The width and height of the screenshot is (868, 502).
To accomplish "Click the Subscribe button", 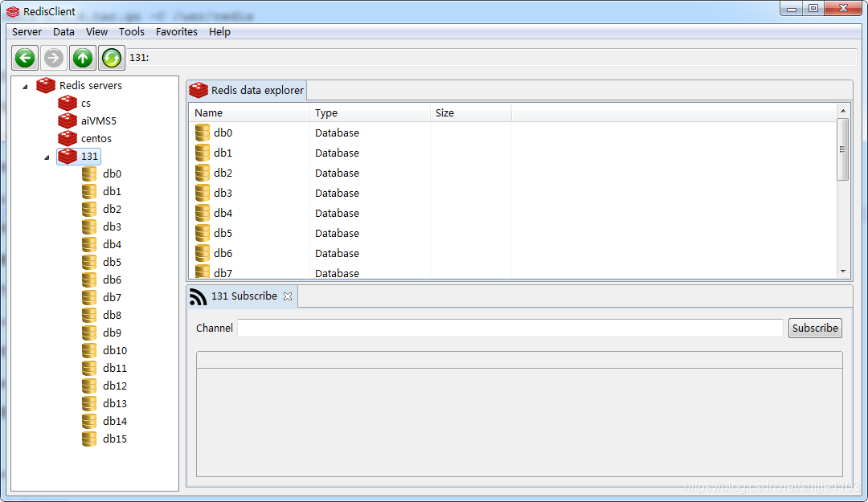I will click(x=815, y=328).
